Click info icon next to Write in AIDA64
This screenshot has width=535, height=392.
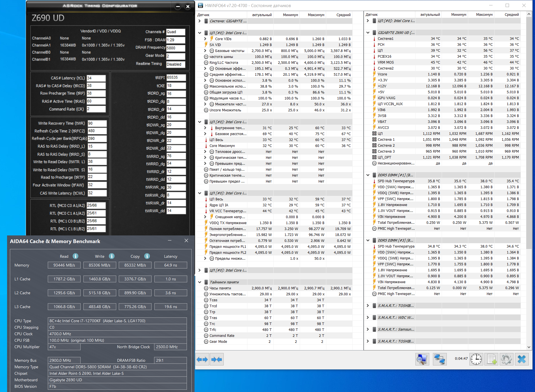click(112, 256)
